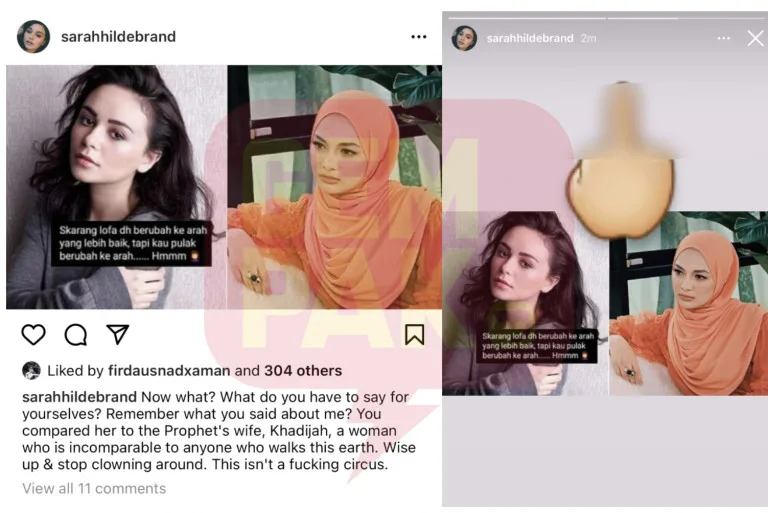
Task: Open the post's left dark-haired photo
Action: coord(117,187)
